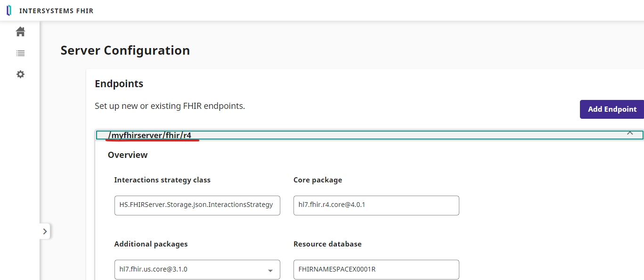The height and width of the screenshot is (280, 644).
Task: Select the Interactions strategy class field
Action: tap(197, 205)
